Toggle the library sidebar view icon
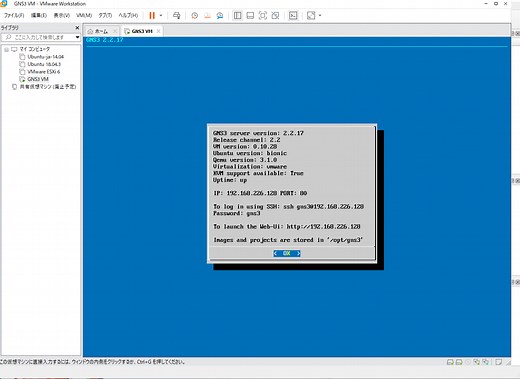This screenshot has width=520, height=379. point(238,15)
